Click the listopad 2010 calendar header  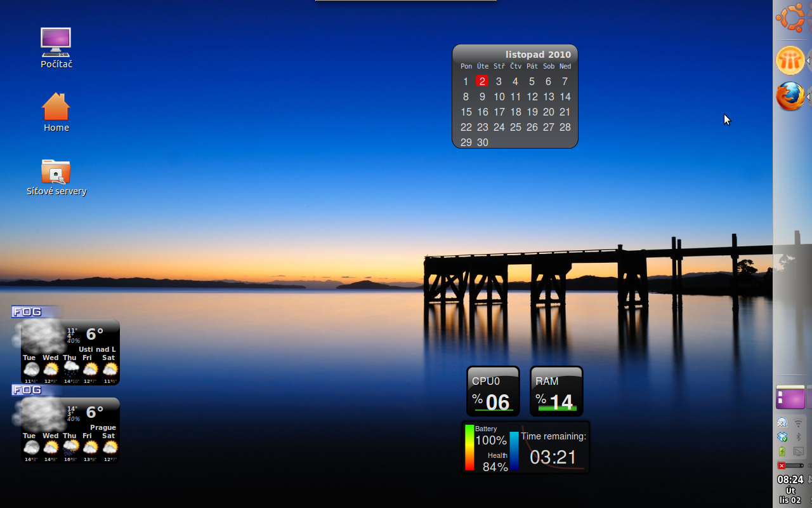pos(538,55)
